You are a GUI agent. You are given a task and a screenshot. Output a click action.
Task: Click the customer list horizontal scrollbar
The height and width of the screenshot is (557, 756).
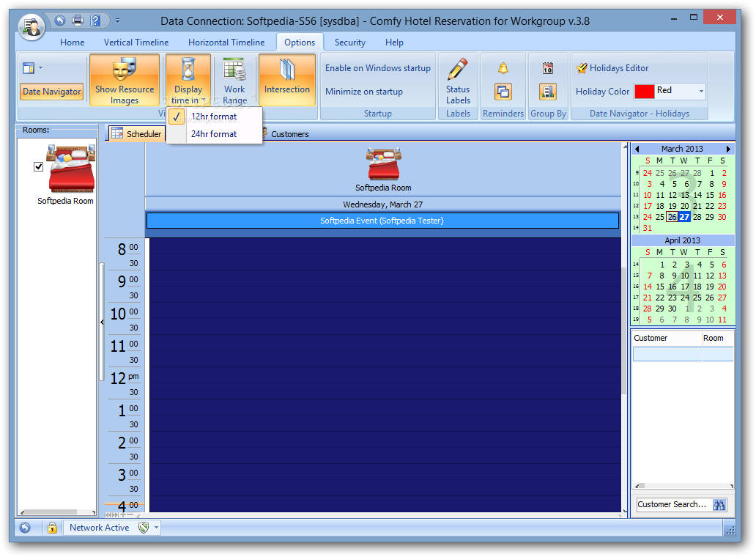coord(683,486)
